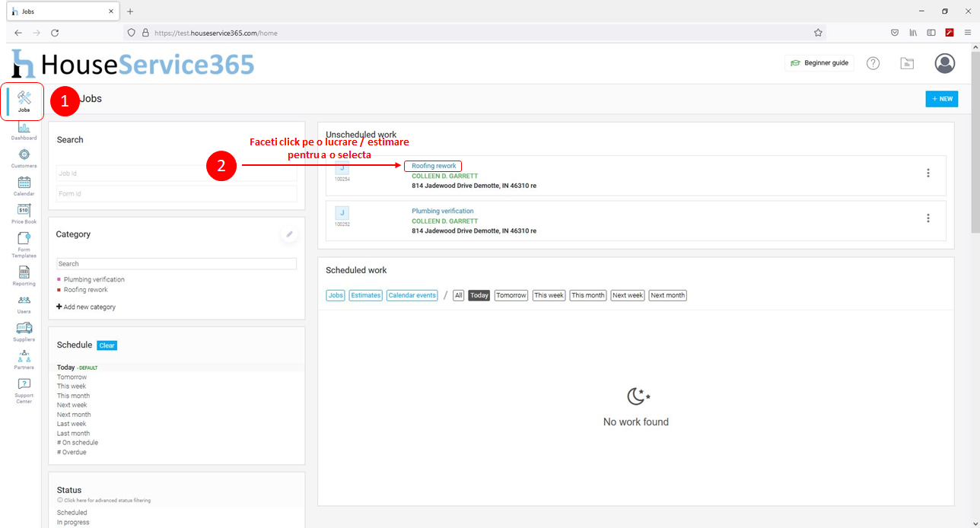Open the Price Book icon
The height and width of the screenshot is (528, 980).
(24, 212)
